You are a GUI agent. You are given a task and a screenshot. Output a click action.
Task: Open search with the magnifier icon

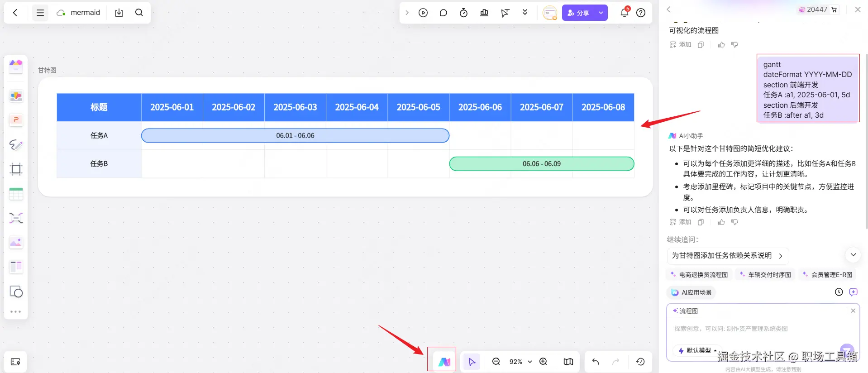tap(139, 13)
